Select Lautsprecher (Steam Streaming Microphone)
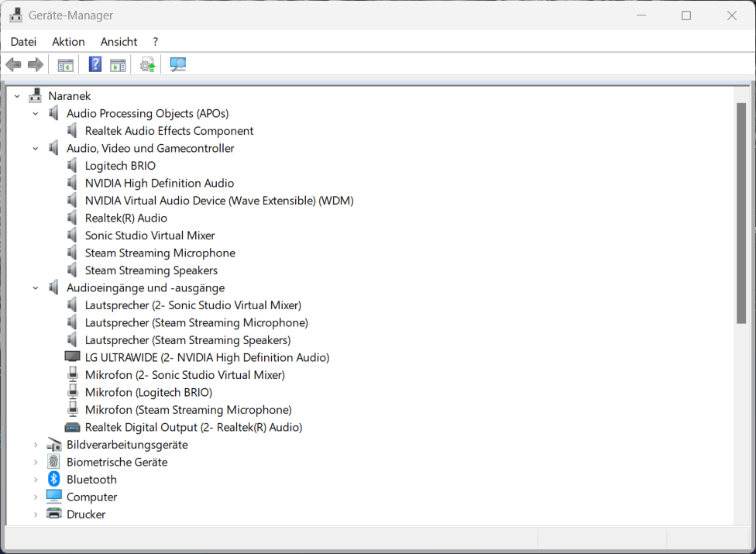Viewport: 756px width, 554px height. point(197,322)
